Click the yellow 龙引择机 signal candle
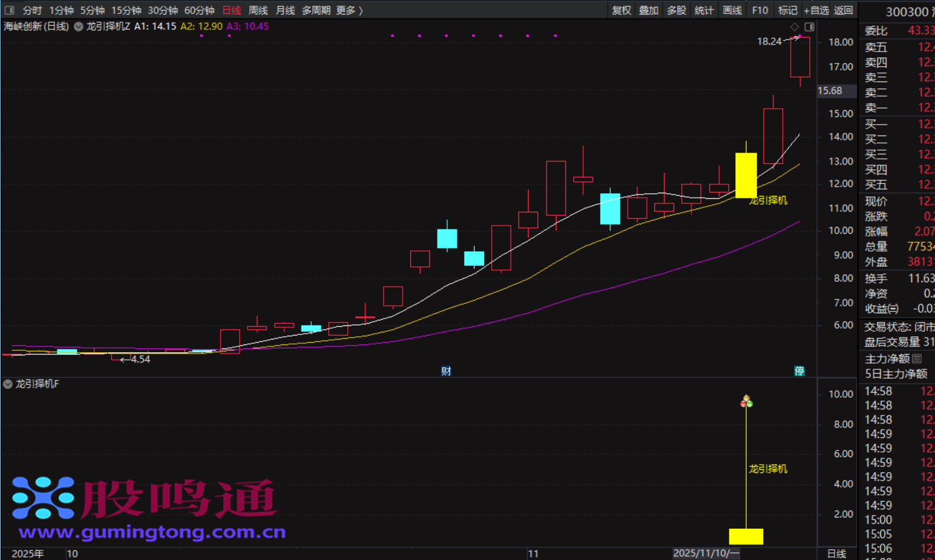This screenshot has height=560, width=935. click(746, 175)
